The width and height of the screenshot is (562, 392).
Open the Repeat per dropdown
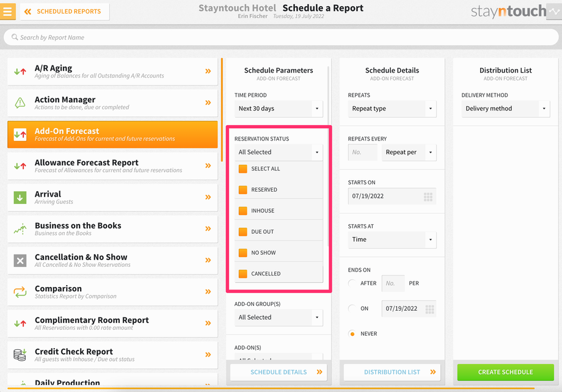[409, 152]
